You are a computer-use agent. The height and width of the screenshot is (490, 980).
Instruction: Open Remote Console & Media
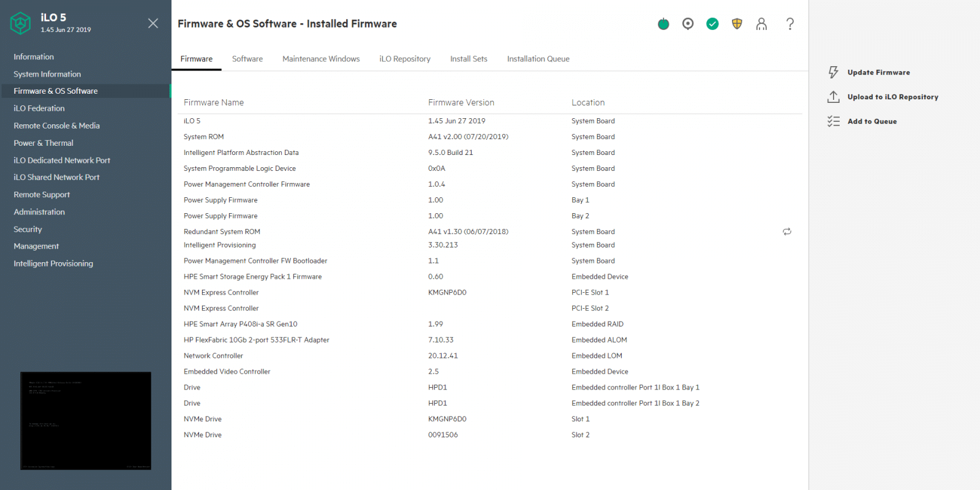[x=56, y=126]
